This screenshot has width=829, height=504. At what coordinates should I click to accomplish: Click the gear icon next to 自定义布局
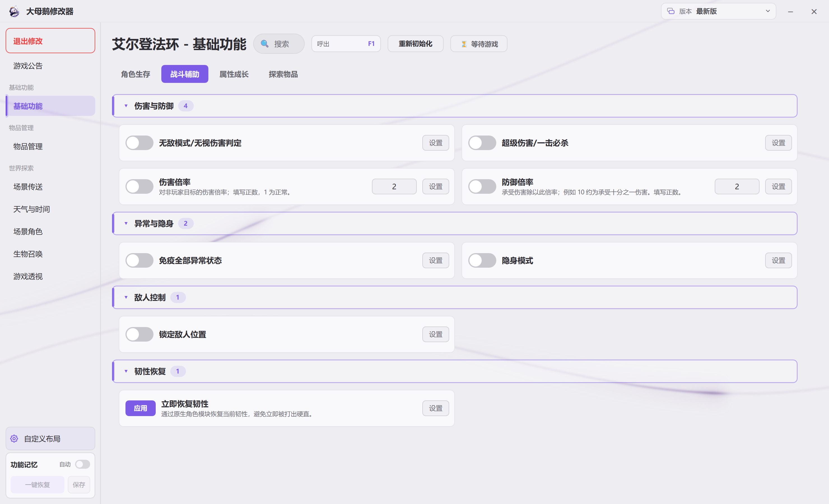(14, 438)
